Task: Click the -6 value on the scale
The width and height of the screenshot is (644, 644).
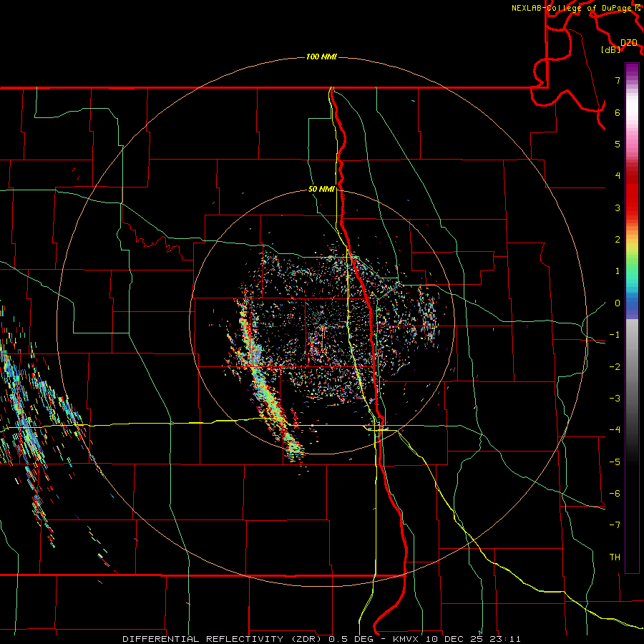Action: [615, 494]
